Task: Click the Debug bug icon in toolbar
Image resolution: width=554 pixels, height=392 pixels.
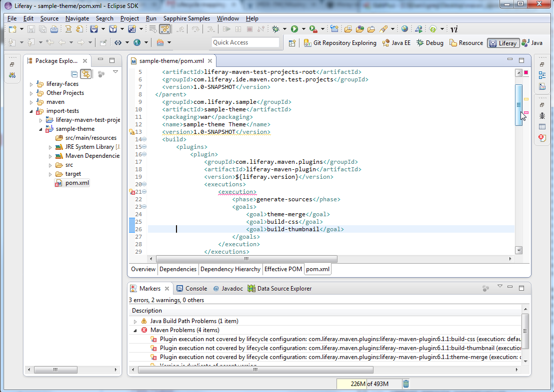Action: [x=275, y=29]
